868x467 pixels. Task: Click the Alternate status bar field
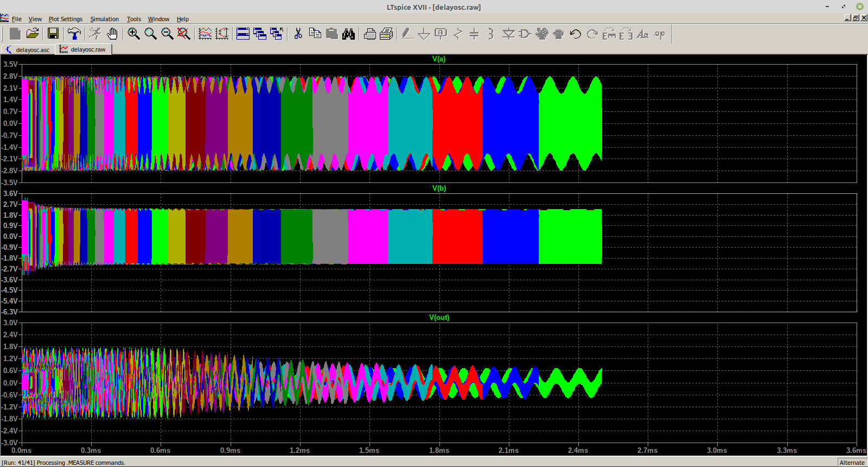pos(852,463)
